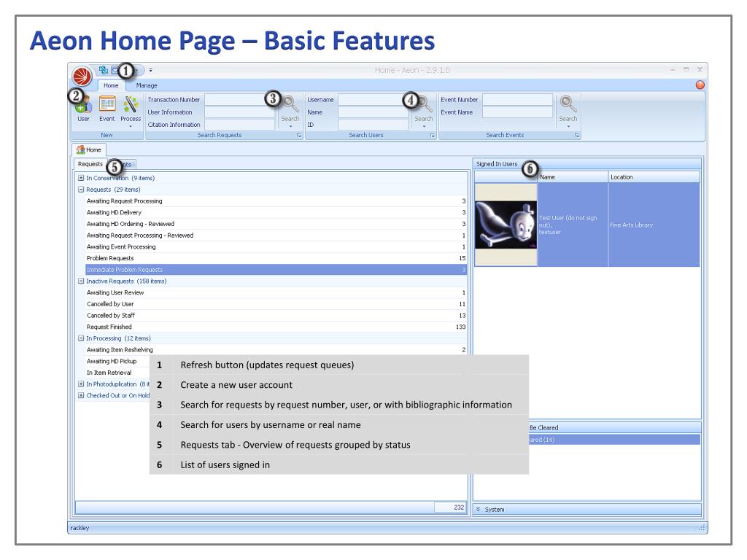Click the Event Name field
Screen dimensions: 747x560
[517, 112]
